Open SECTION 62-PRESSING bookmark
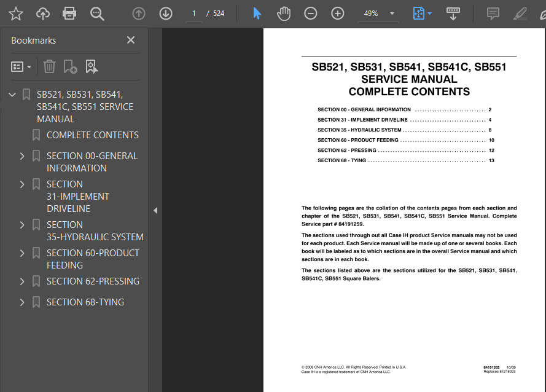The image size is (546, 392). 93,281
